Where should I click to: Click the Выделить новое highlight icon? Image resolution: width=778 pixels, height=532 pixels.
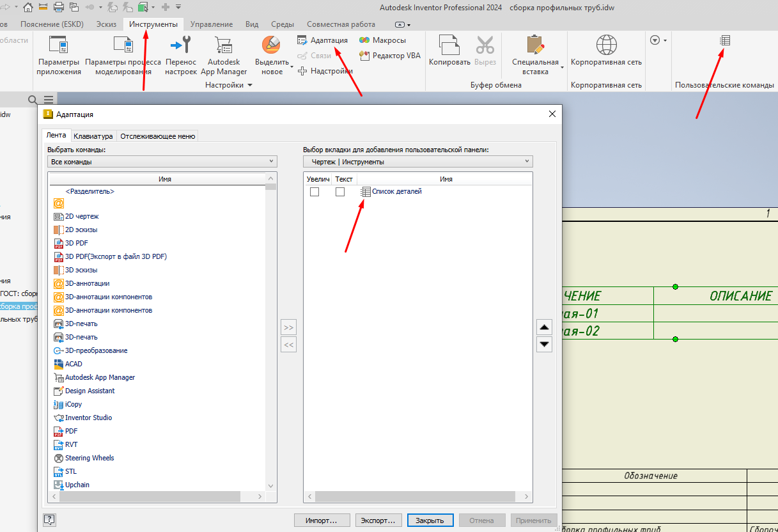click(x=272, y=45)
